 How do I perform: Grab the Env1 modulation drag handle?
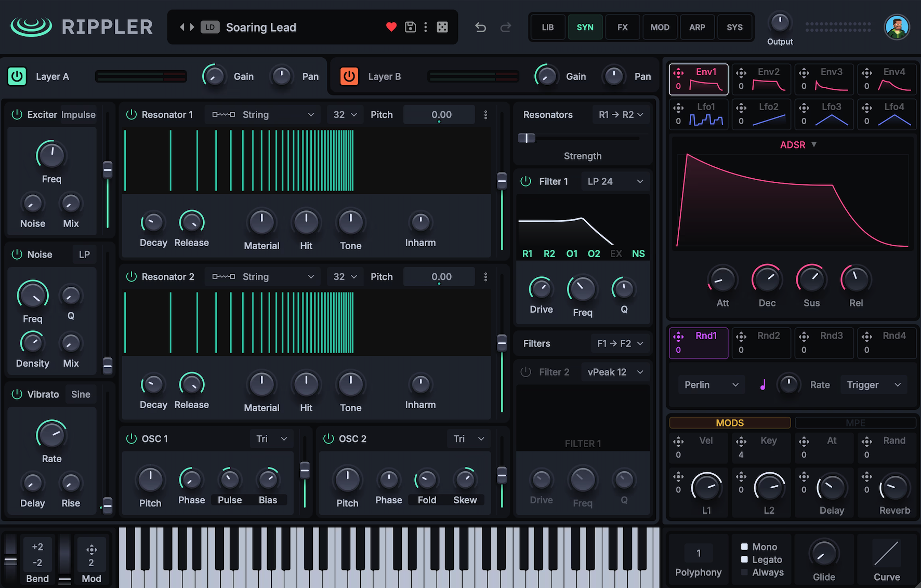click(x=678, y=73)
